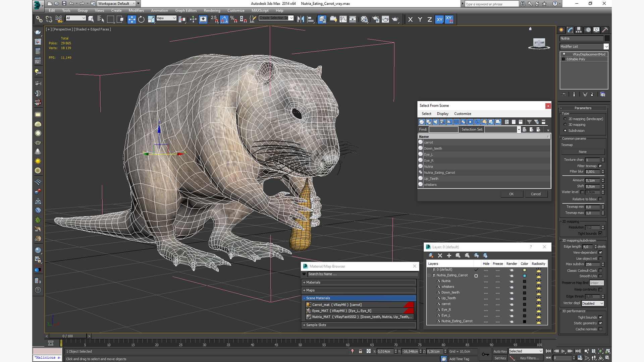Screen dimensions: 644x362
Task: Select the 2D mapping (landscape) radio button
Action: coord(565,119)
